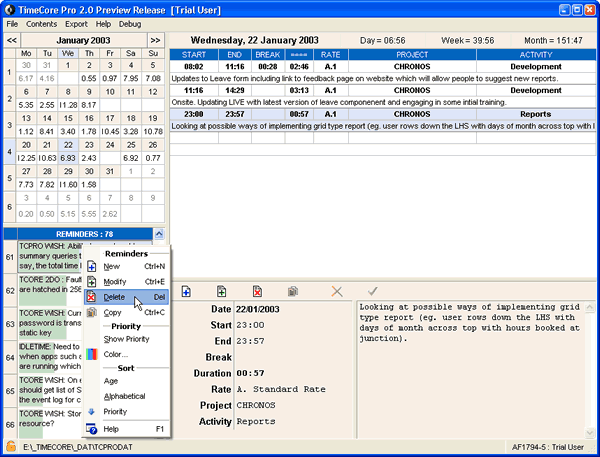600x457 pixels.
Task: Click the copy entry clipboard toolbar icon
Action: (293, 292)
